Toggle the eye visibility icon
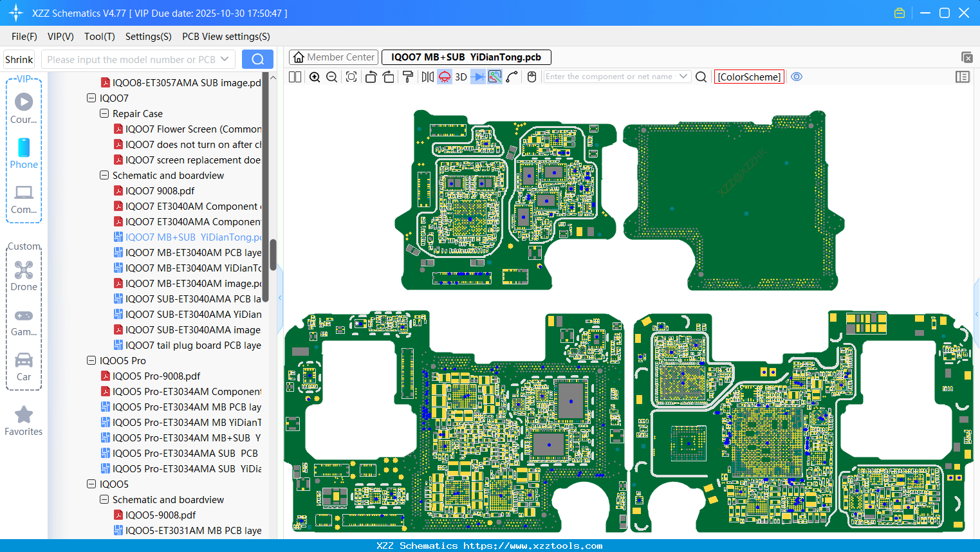 pyautogui.click(x=797, y=77)
